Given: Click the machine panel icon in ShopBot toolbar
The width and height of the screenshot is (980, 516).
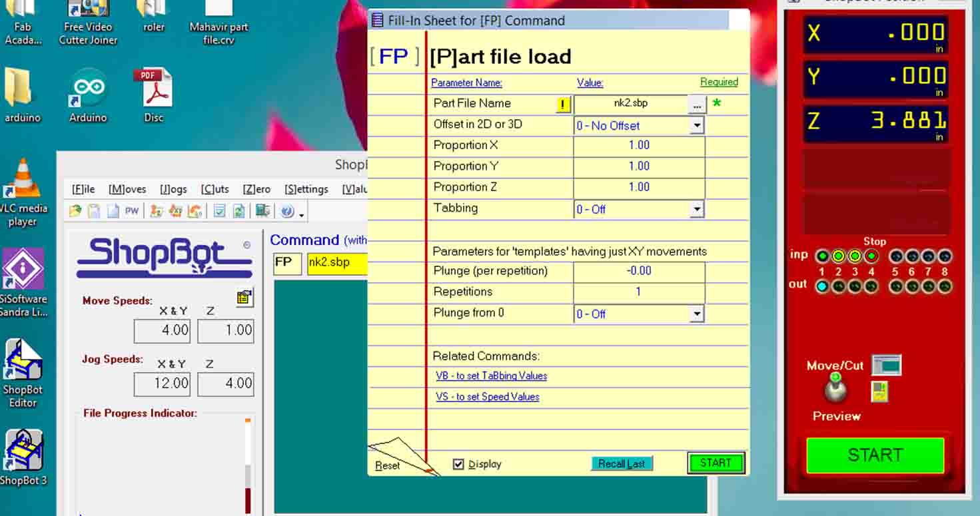Looking at the screenshot, I should [x=263, y=211].
